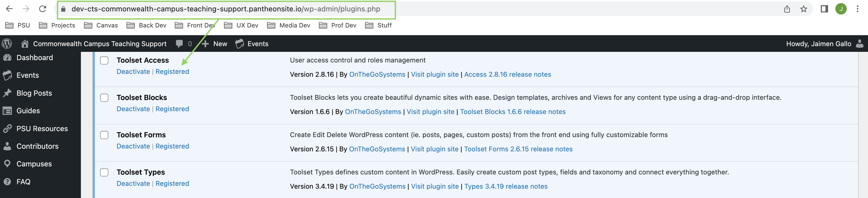This screenshot has width=868, height=198.
Task: Click the browser forward arrow
Action: click(x=26, y=9)
